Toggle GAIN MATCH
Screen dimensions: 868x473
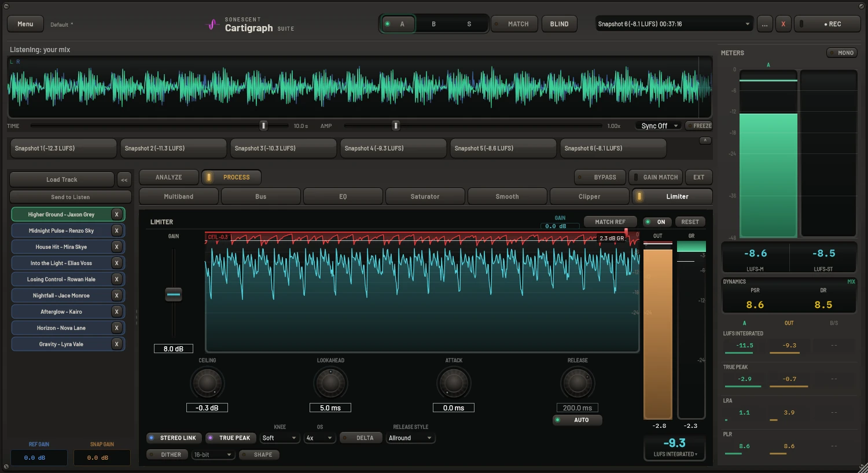tap(656, 177)
